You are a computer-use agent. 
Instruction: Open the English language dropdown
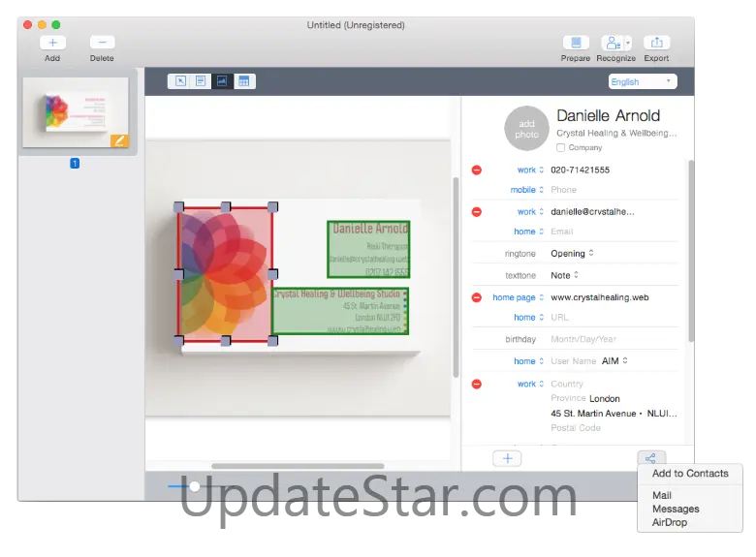click(x=643, y=81)
